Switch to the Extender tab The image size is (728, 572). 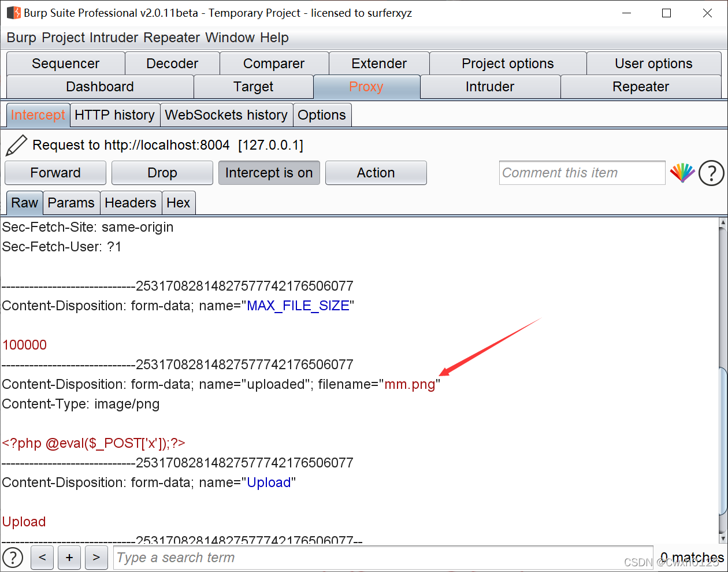[x=379, y=64]
